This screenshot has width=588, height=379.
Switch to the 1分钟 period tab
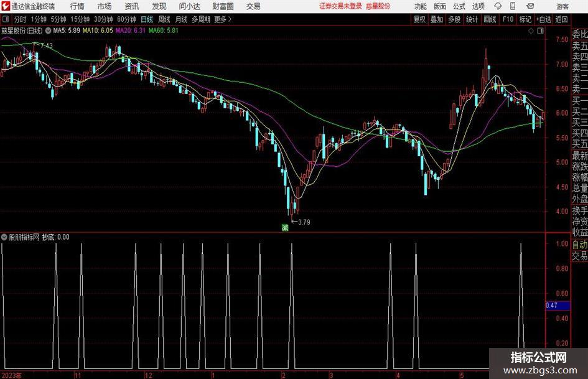[38, 19]
